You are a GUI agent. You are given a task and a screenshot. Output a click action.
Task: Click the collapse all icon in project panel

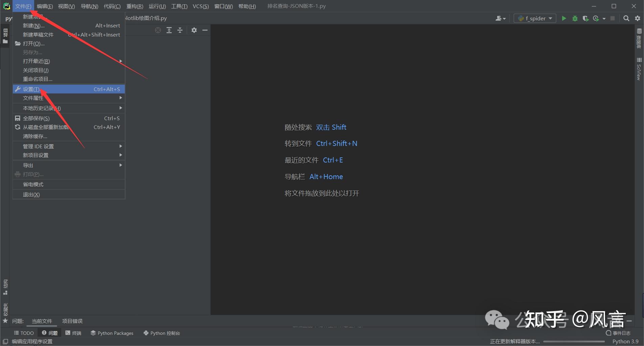[180, 30]
